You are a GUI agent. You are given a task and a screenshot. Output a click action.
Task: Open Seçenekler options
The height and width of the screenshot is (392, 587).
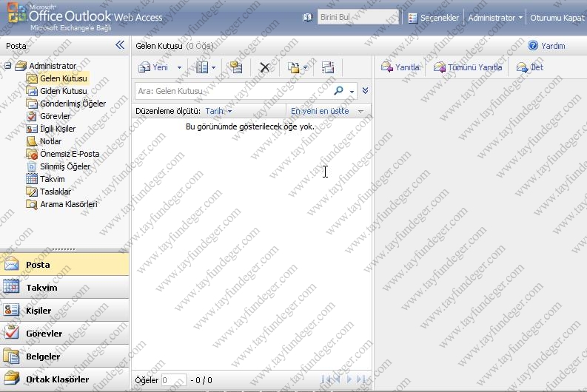click(434, 18)
